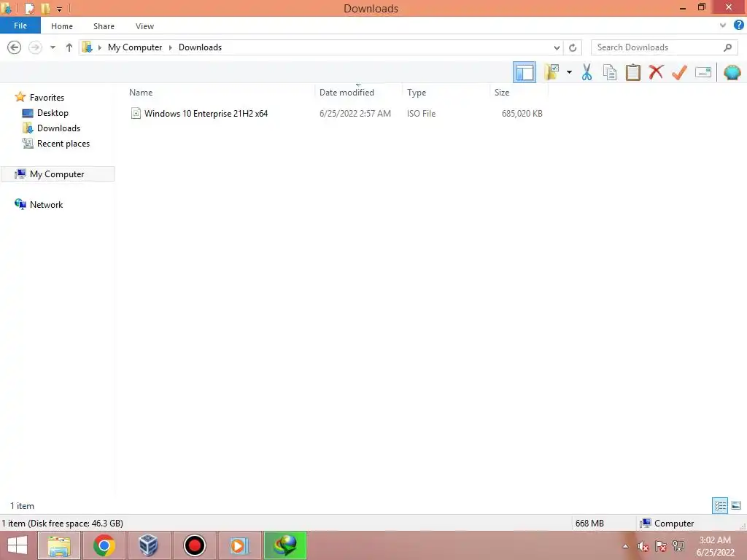Open the address bar history dropdown
Viewport: 747px width, 560px height.
coord(557,47)
